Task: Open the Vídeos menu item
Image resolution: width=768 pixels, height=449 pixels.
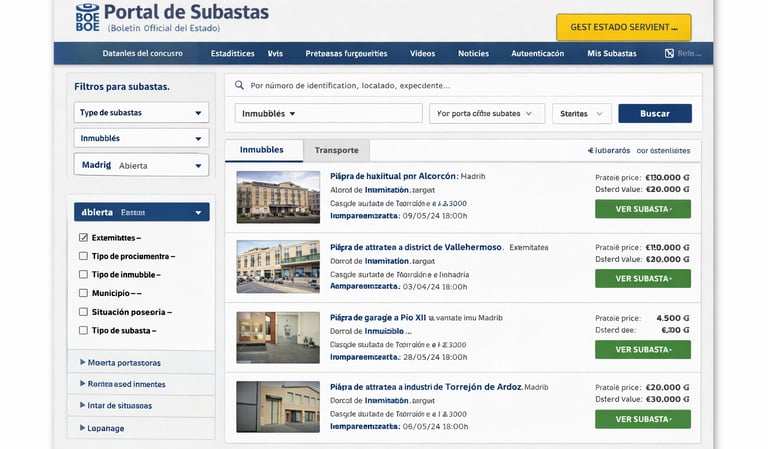Action: (423, 53)
